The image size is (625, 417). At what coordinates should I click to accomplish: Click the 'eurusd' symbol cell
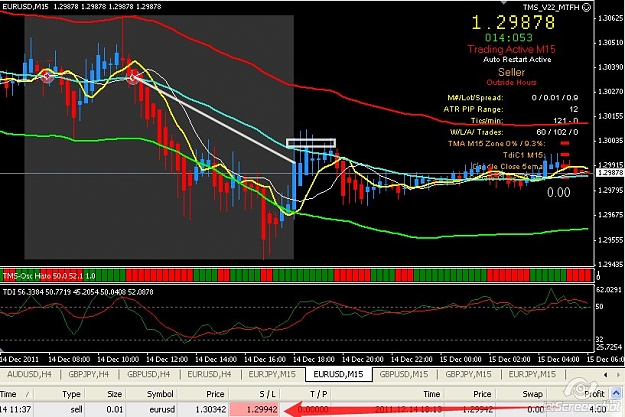162,409
